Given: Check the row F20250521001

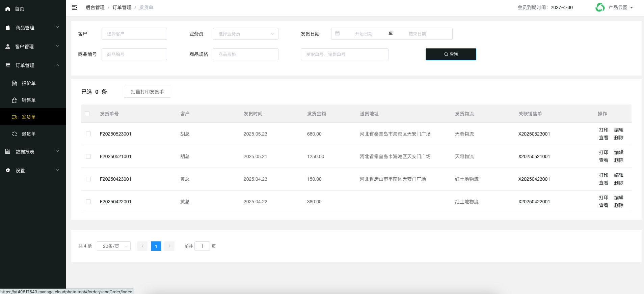Looking at the screenshot, I should (88, 156).
